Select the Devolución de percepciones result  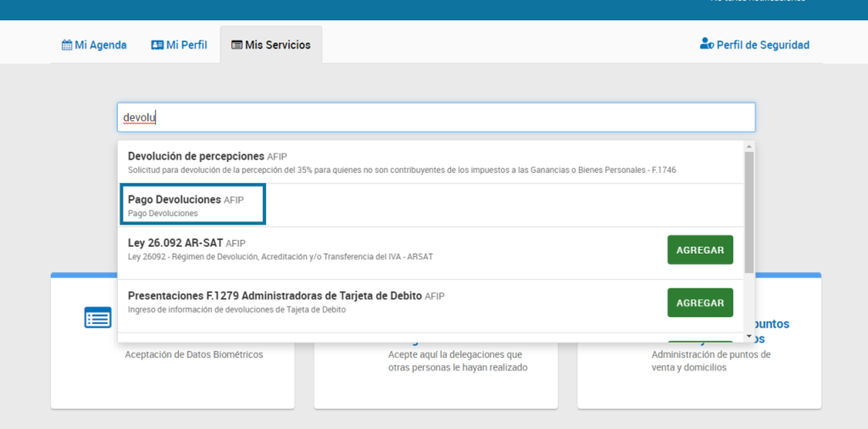pyautogui.click(x=196, y=156)
